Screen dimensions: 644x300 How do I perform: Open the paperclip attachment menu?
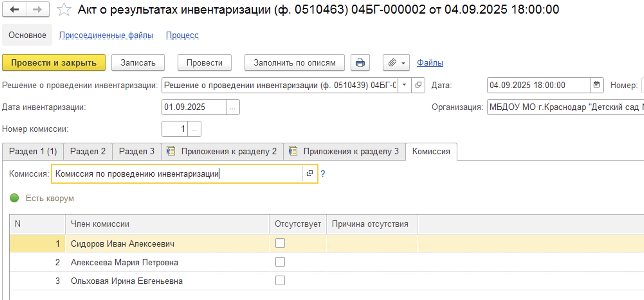396,63
